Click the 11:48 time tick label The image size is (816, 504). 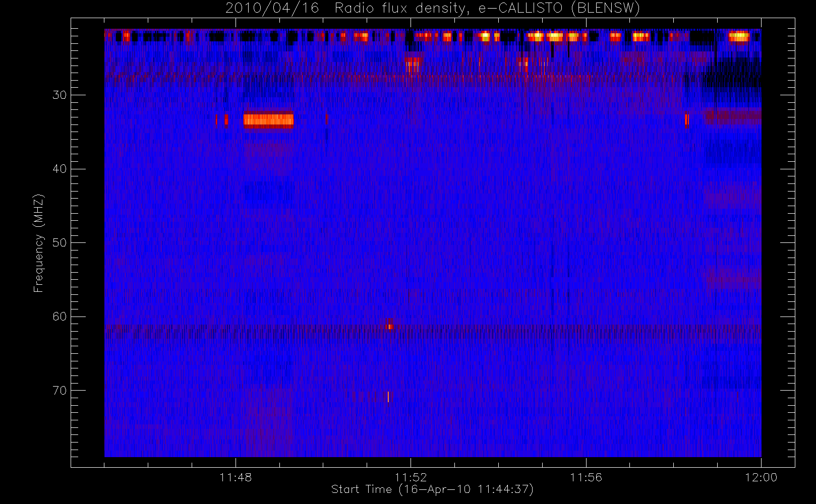236,477
